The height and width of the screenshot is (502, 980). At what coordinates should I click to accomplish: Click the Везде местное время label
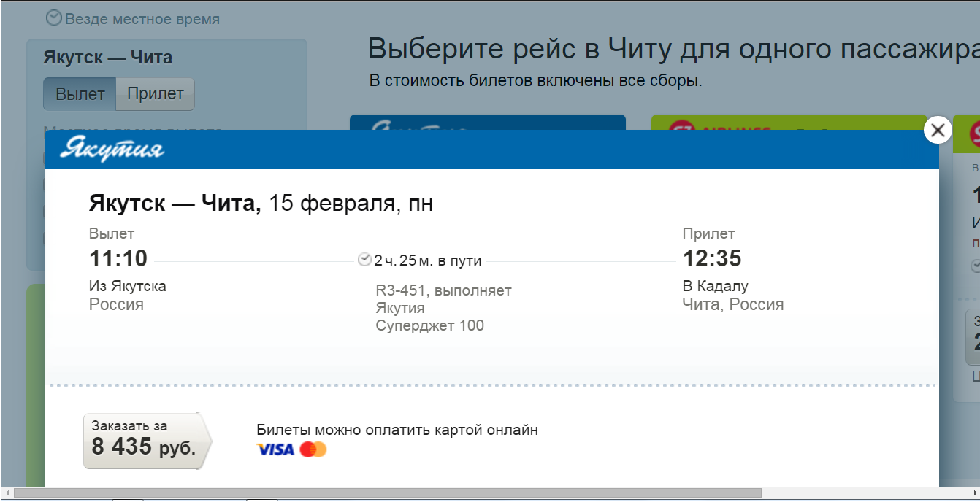coord(142,19)
